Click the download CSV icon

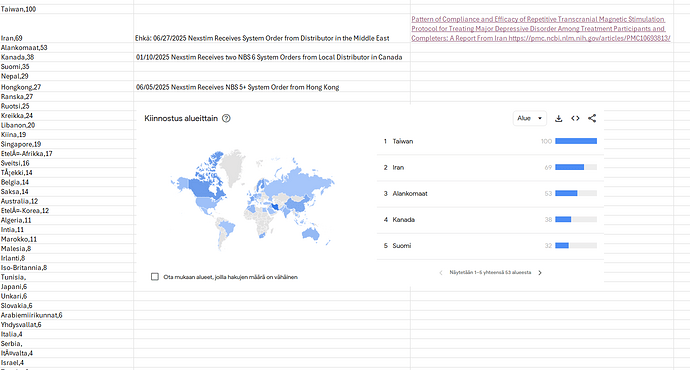(558, 118)
